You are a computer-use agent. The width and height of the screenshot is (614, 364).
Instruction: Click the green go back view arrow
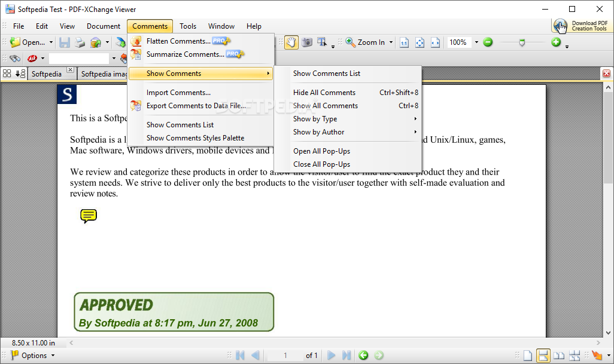pyautogui.click(x=363, y=356)
